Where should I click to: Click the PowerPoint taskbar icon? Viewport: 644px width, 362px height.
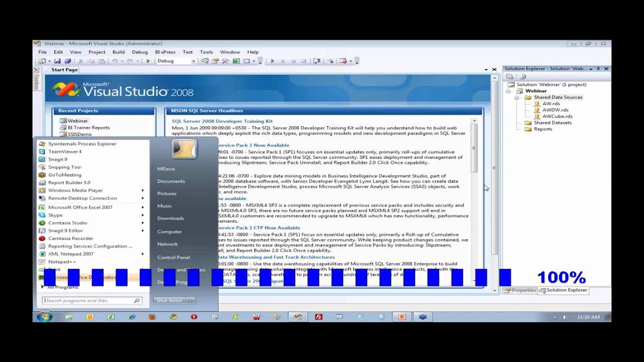point(401,317)
